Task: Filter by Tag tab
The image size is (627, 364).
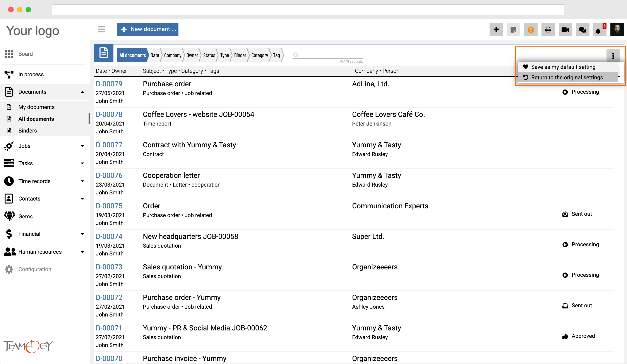Action: click(x=277, y=55)
